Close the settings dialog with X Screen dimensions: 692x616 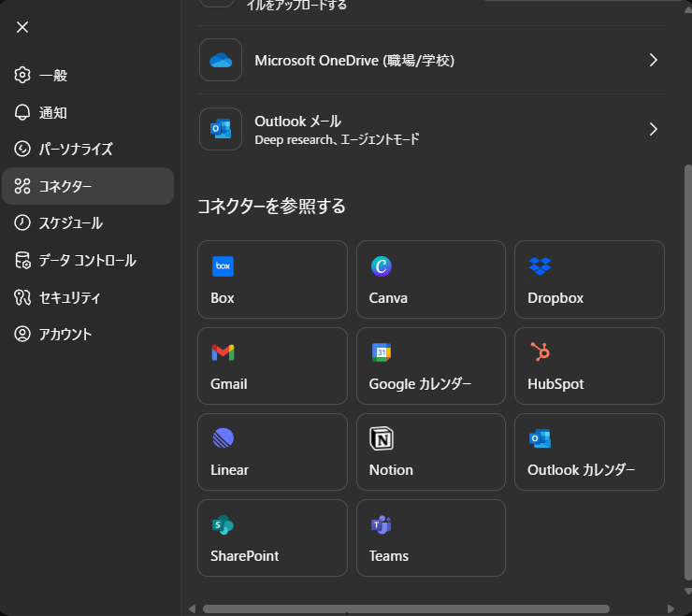coord(22,27)
